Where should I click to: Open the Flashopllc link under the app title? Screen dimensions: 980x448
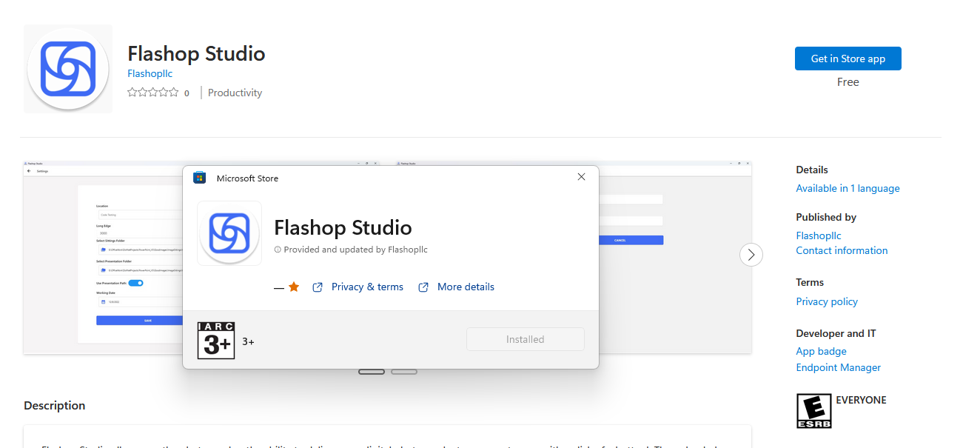click(150, 73)
